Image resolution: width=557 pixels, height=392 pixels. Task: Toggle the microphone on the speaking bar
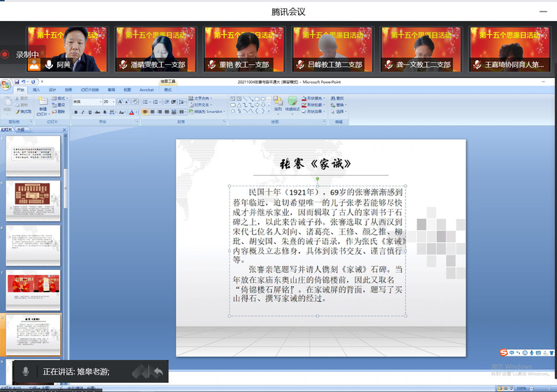[x=26, y=372]
